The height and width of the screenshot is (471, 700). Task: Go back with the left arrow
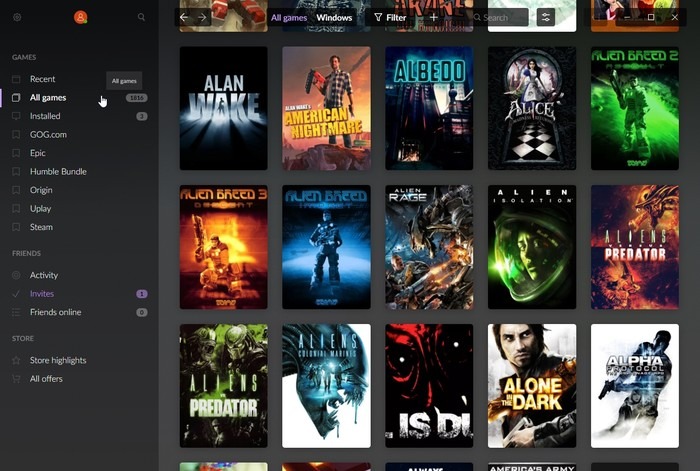tap(184, 17)
